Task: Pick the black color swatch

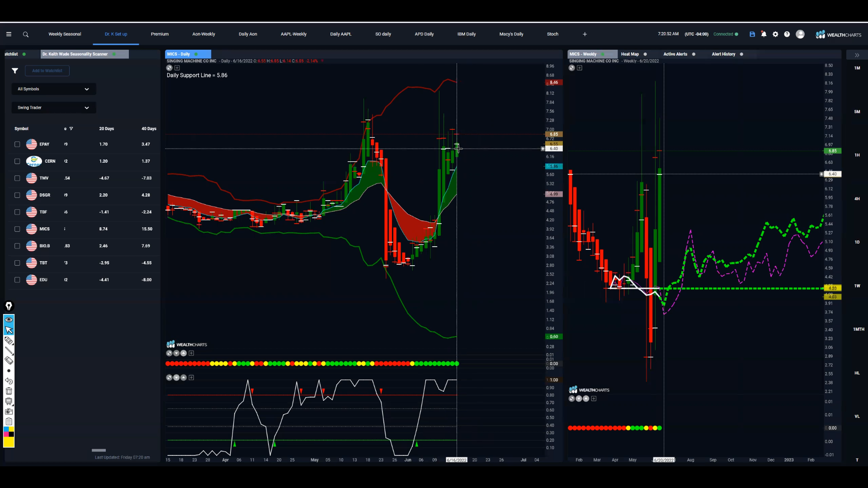Action: coord(12,434)
